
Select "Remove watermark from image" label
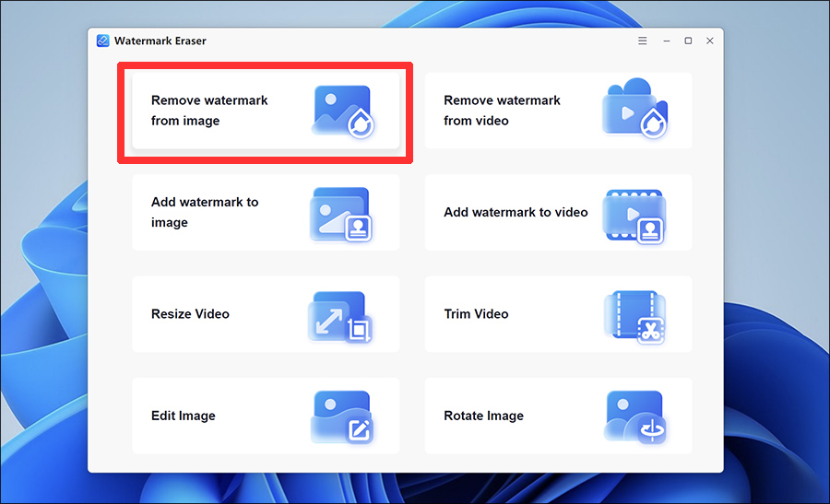[209, 111]
